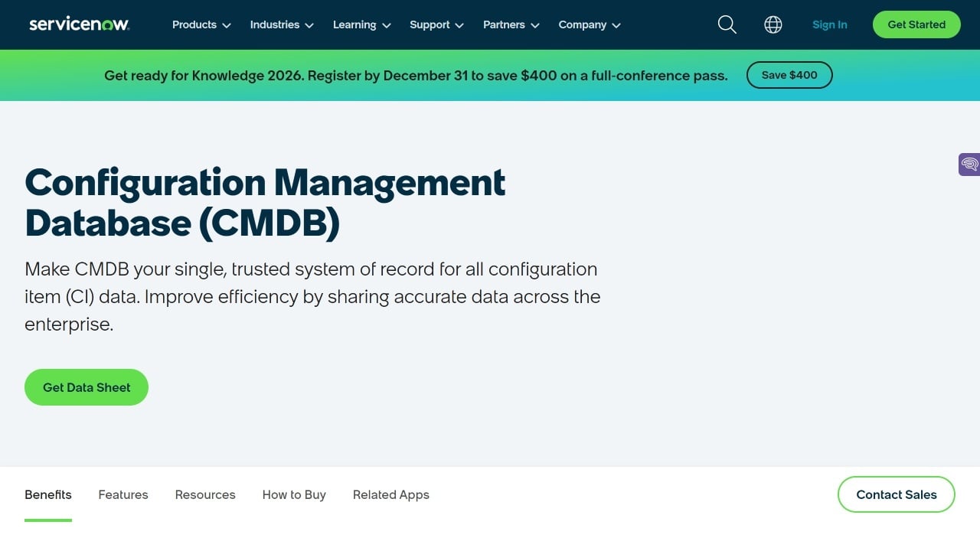
Task: Click the globe language selector icon
Action: coord(773,24)
